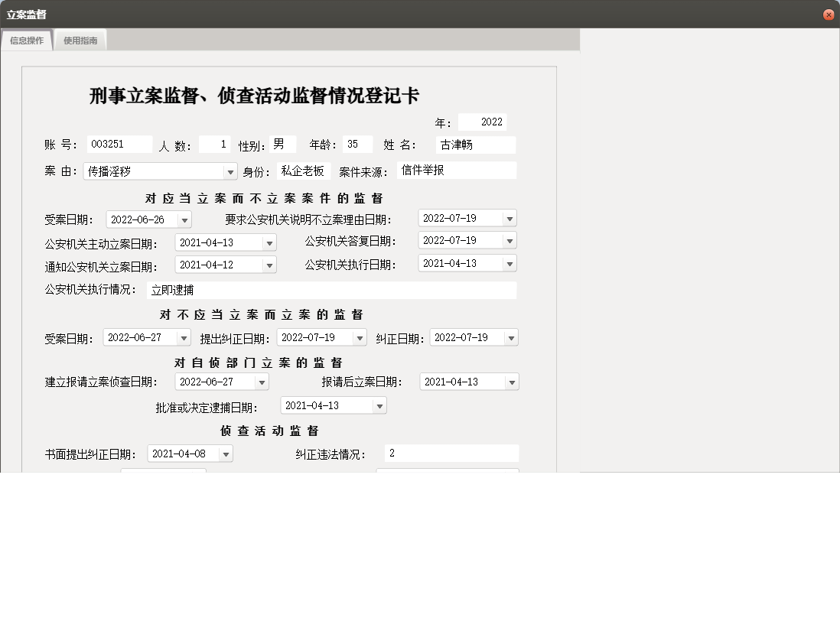Open 提出纠正日期 date dropdown

tap(360, 338)
